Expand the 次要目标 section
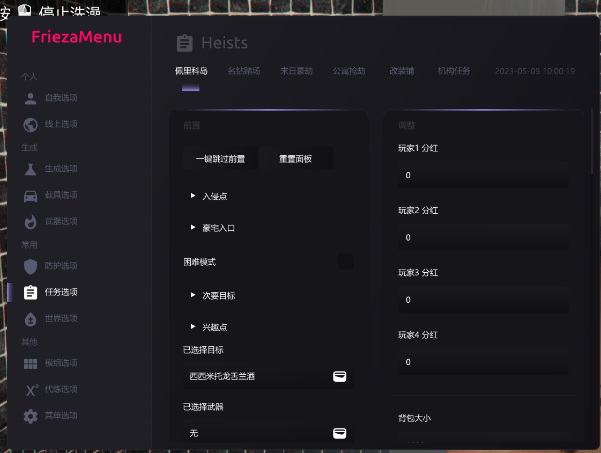 213,295
